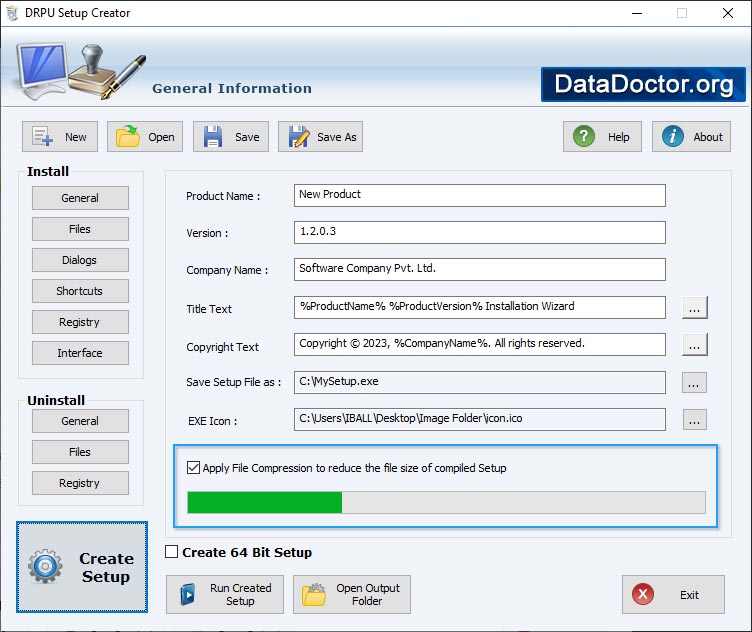Open Help with the green question icon
The height and width of the screenshot is (632, 752).
pyautogui.click(x=602, y=137)
